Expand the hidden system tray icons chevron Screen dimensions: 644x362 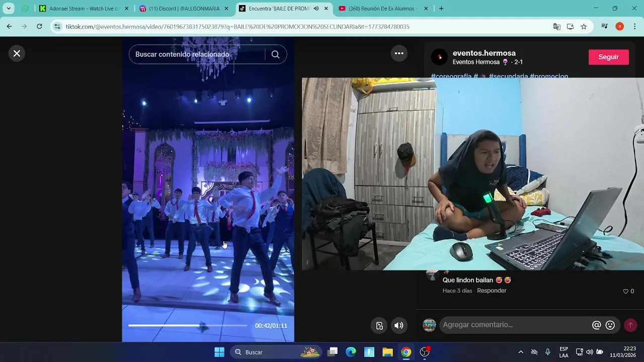pos(521,352)
